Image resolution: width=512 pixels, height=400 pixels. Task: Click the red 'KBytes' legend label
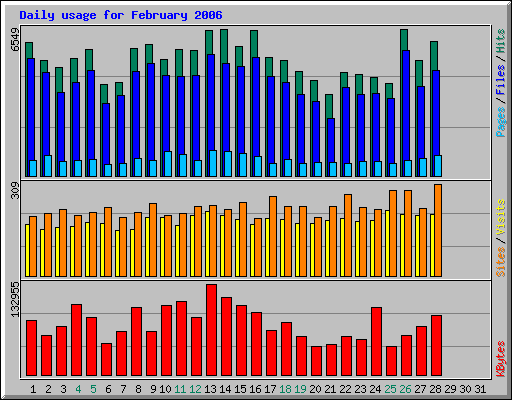click(x=501, y=359)
